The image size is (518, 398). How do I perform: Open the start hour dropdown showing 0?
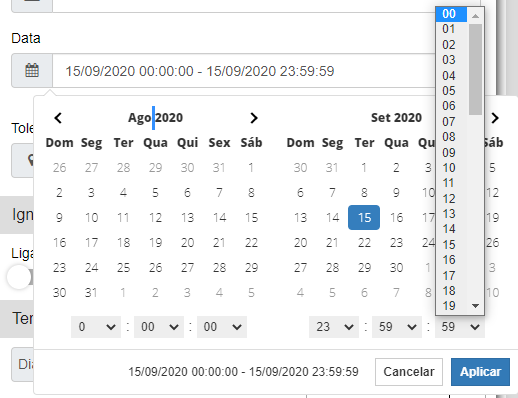coord(96,327)
